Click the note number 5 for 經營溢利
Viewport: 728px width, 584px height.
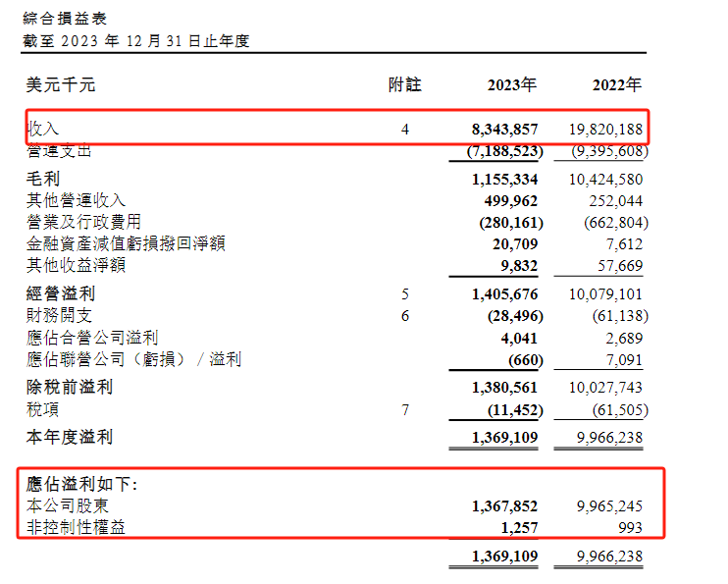[x=405, y=294]
